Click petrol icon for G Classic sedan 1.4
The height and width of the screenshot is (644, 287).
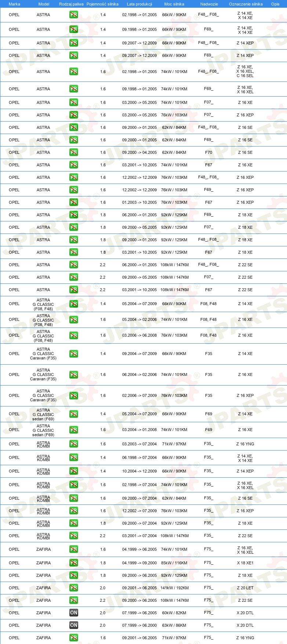[x=74, y=414]
